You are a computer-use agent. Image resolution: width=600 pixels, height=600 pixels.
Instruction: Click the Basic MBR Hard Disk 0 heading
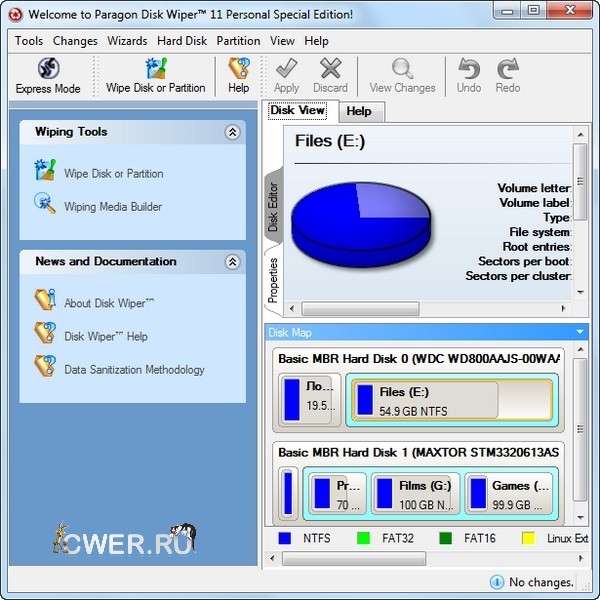pyautogui.click(x=419, y=359)
